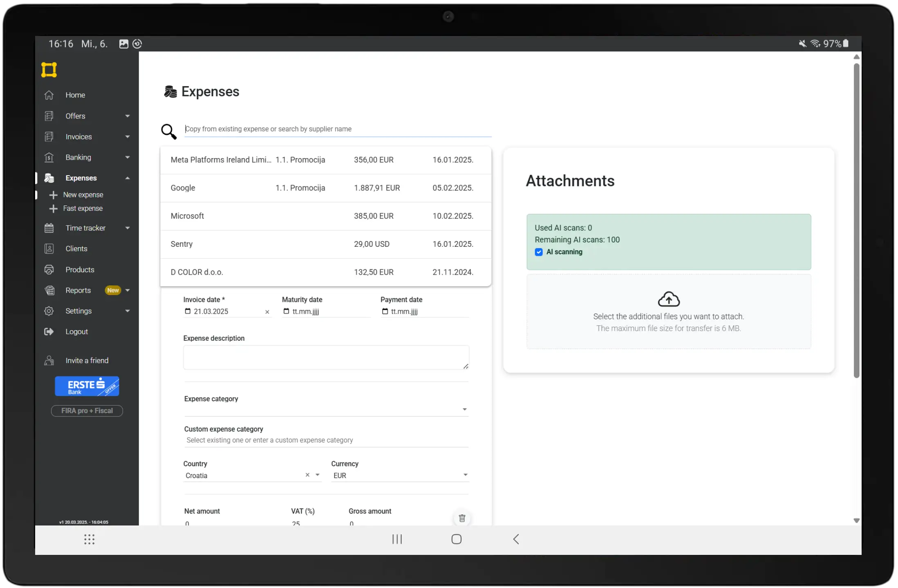Viewport: 898px width, 588px height.
Task: Click the Settings gear icon
Action: click(49, 311)
